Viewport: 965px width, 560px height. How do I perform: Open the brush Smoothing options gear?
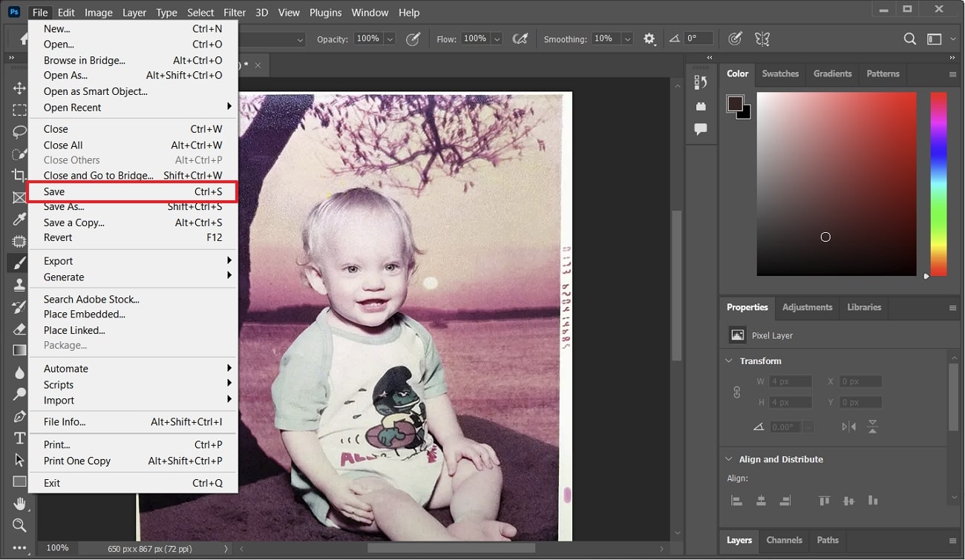(x=650, y=39)
